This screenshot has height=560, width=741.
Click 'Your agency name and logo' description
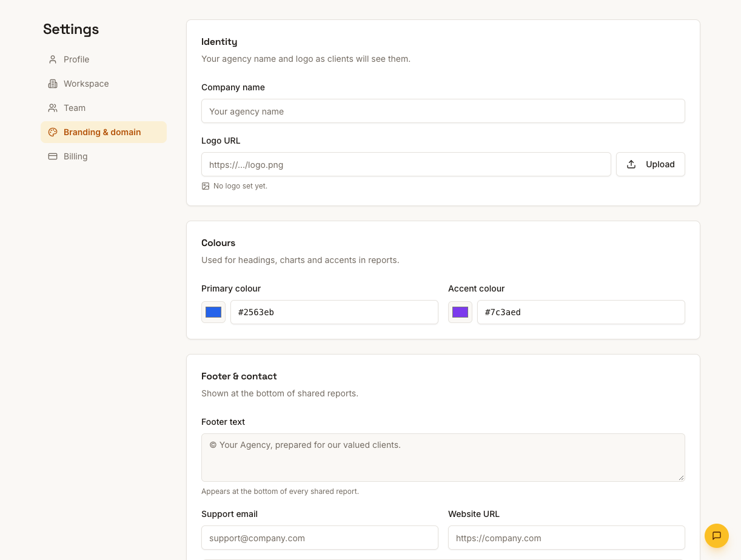coord(306,59)
